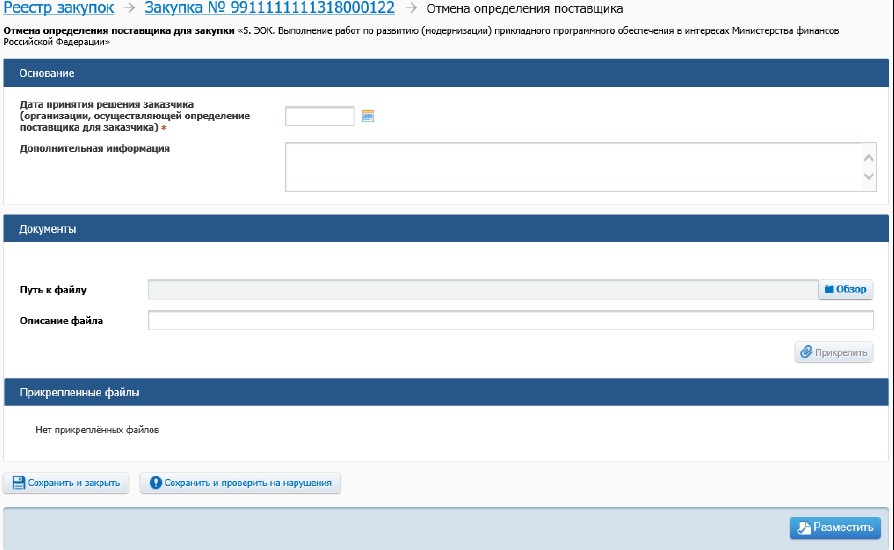Viewport: 894px width, 550px height.
Task: Click the Нет прикреплённых файлов text
Action: [97, 430]
